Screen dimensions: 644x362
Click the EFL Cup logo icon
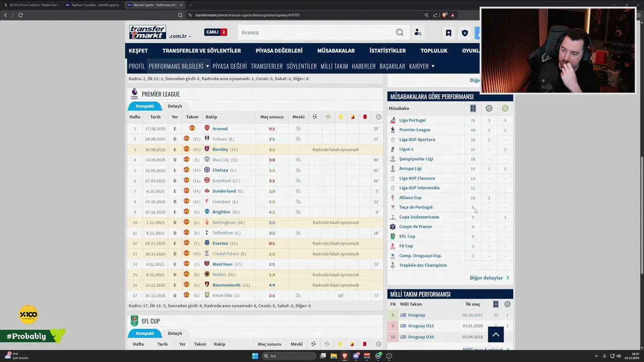(x=134, y=321)
